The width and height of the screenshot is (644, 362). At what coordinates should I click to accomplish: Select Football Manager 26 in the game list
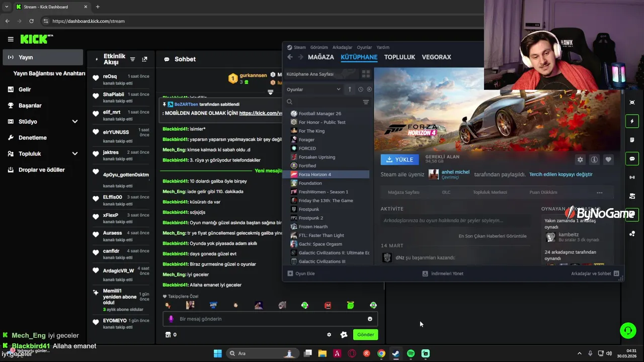coord(330,114)
